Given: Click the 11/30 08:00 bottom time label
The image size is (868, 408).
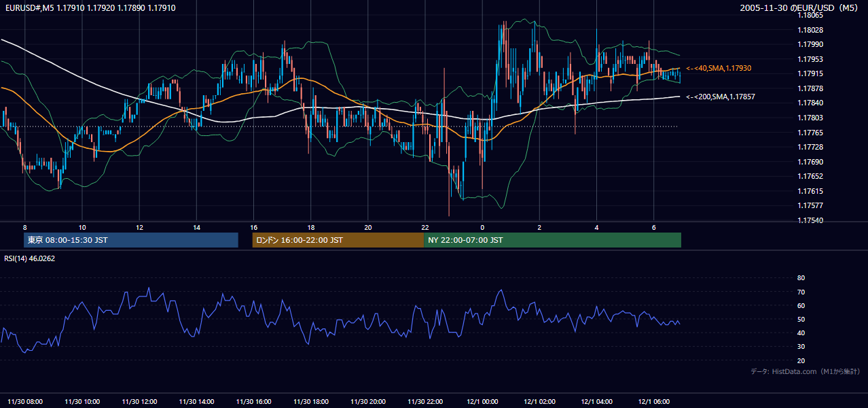Looking at the screenshot, I should (25, 402).
